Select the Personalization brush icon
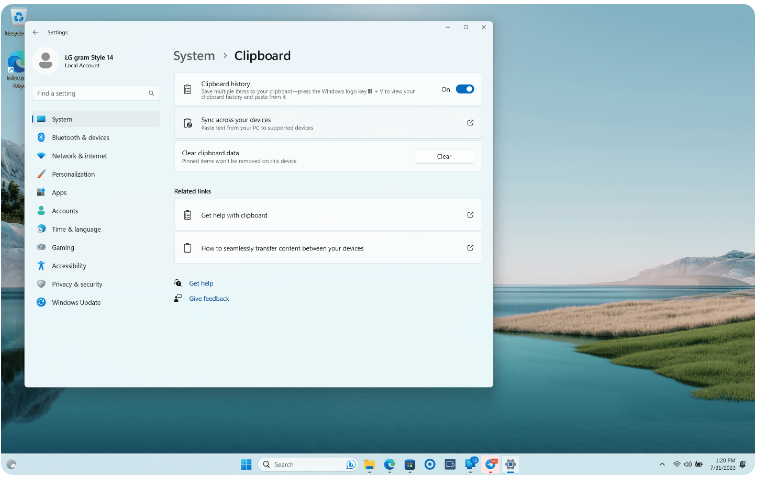 pyautogui.click(x=41, y=174)
